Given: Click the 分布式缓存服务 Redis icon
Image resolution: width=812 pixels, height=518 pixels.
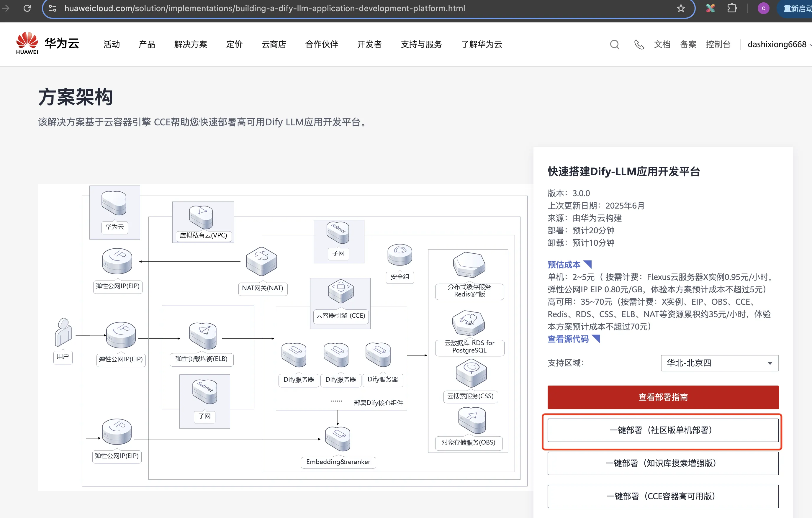Looking at the screenshot, I should pyautogui.click(x=469, y=265).
